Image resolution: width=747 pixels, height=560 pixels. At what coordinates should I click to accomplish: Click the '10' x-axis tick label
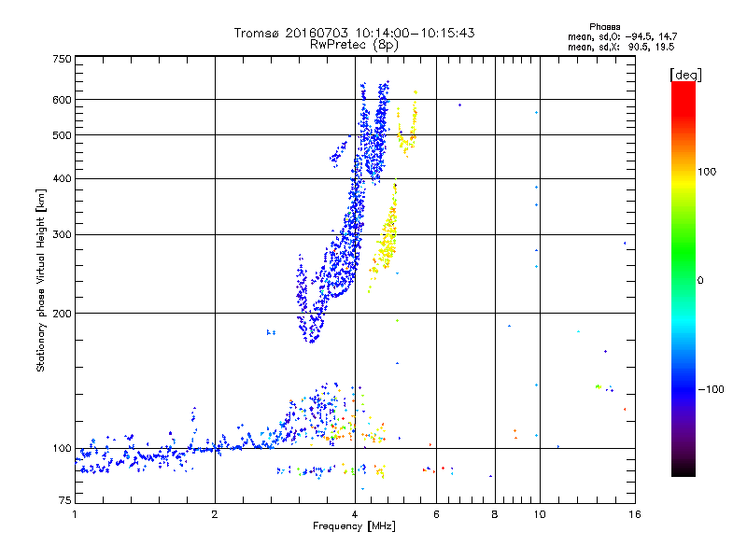(540, 514)
